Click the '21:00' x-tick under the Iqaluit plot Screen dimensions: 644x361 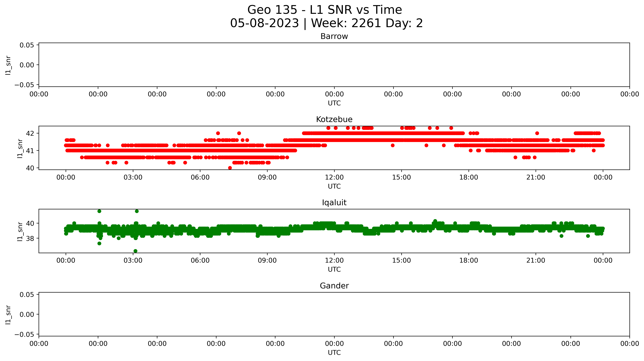click(536, 261)
